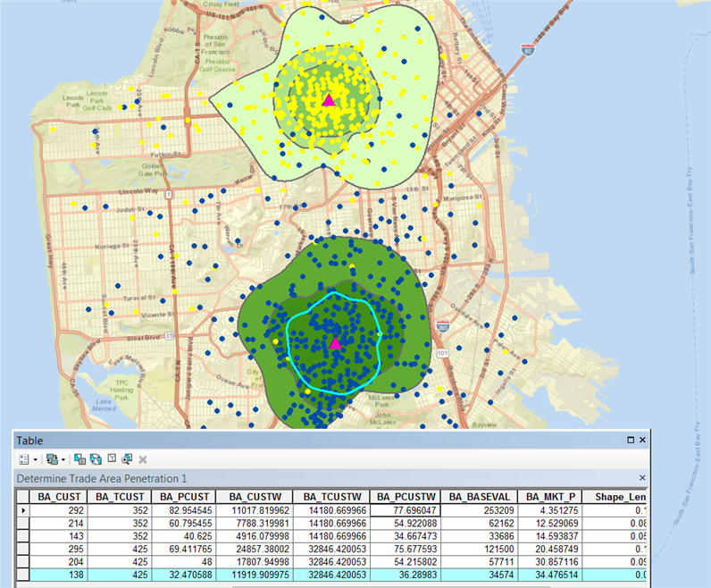The image size is (711, 588).
Task: Click the Select By Attributes icon
Action: (79, 459)
